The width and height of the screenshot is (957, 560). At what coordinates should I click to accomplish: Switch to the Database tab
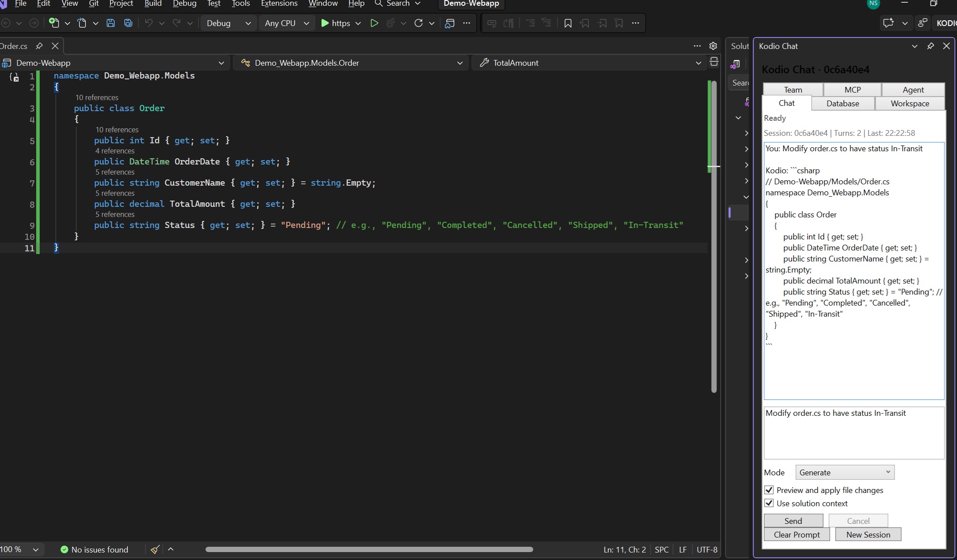click(842, 103)
